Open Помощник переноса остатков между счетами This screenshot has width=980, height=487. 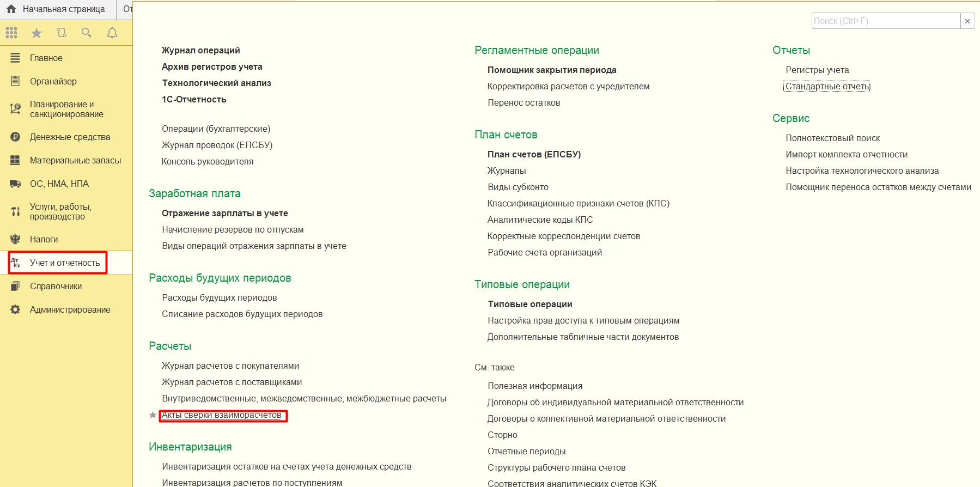878,187
